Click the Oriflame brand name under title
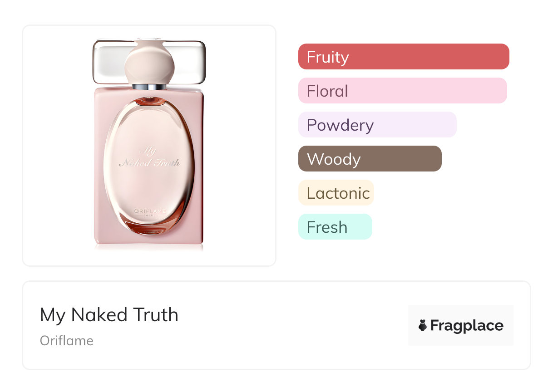The width and height of the screenshot is (553, 392). (67, 340)
